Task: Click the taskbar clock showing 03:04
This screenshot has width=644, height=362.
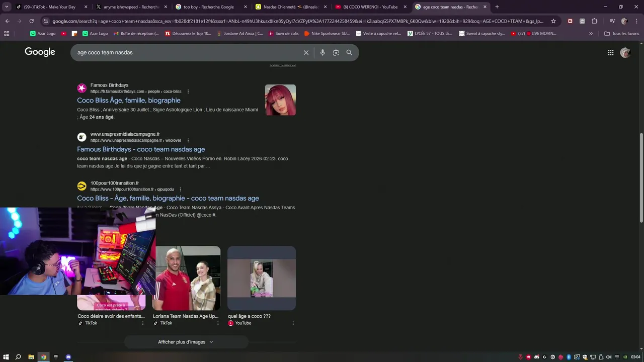Action: point(635,357)
